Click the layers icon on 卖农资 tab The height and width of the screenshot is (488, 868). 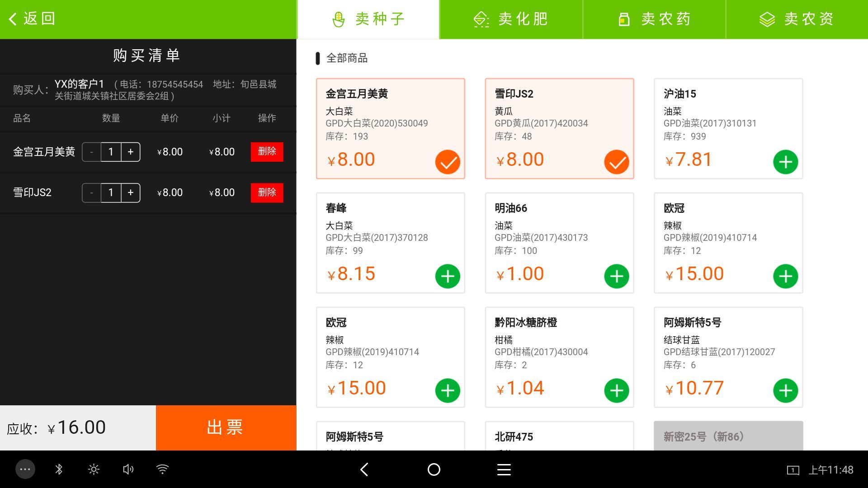click(767, 19)
